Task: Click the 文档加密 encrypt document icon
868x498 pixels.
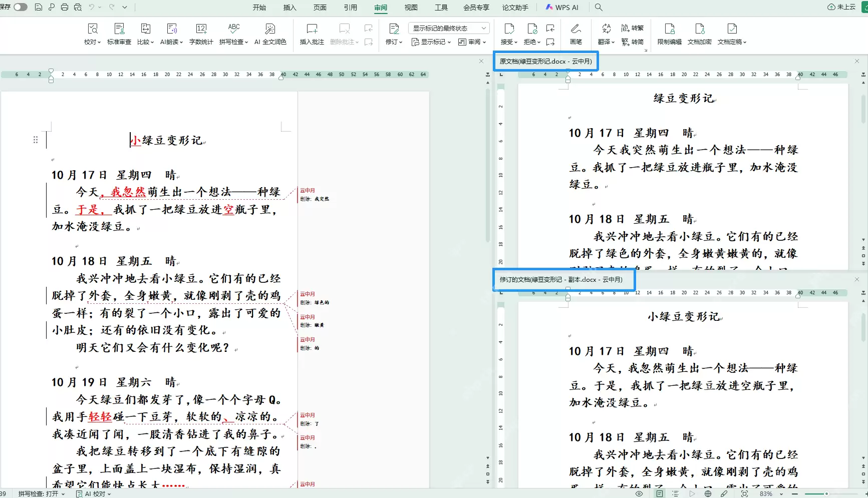Action: 699,34
